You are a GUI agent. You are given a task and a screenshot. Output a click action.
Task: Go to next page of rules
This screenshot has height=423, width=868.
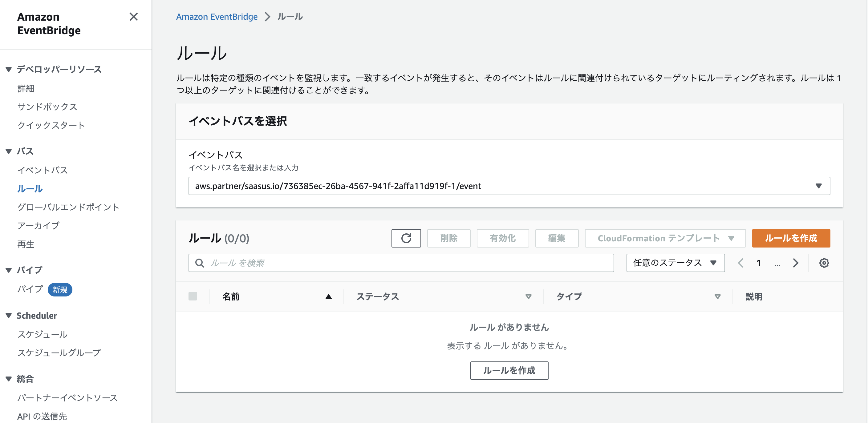click(796, 263)
